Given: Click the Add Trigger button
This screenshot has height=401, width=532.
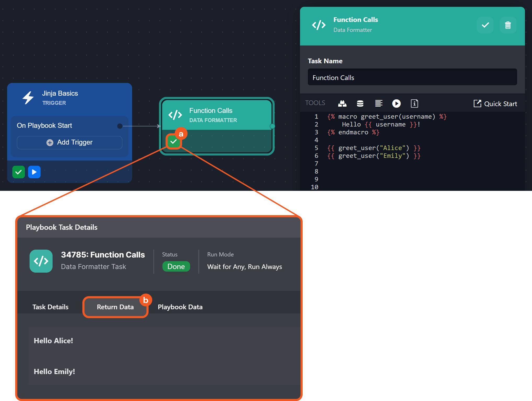Looking at the screenshot, I should (x=70, y=142).
